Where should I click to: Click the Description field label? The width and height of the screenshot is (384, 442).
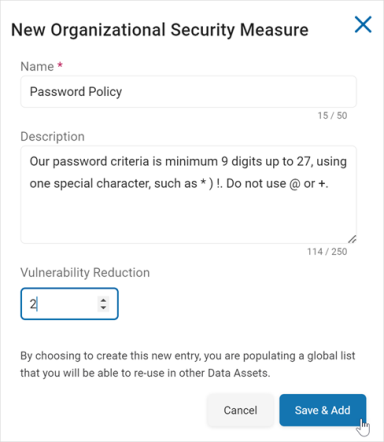[52, 136]
